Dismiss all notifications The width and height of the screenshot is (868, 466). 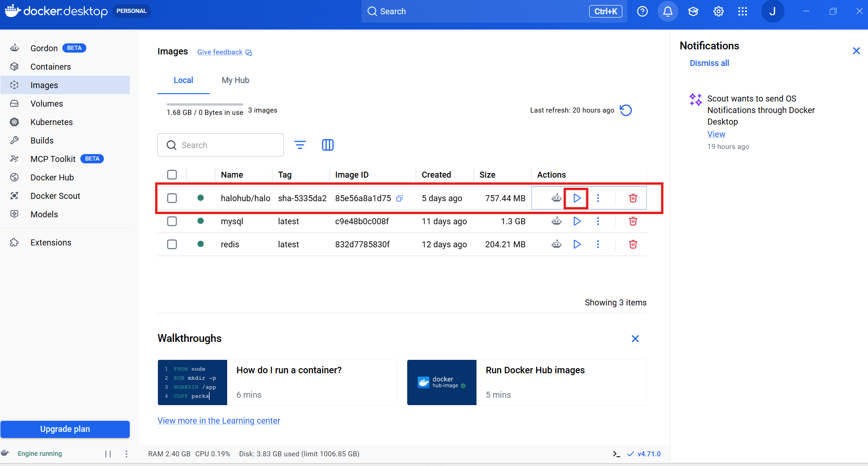coord(709,63)
